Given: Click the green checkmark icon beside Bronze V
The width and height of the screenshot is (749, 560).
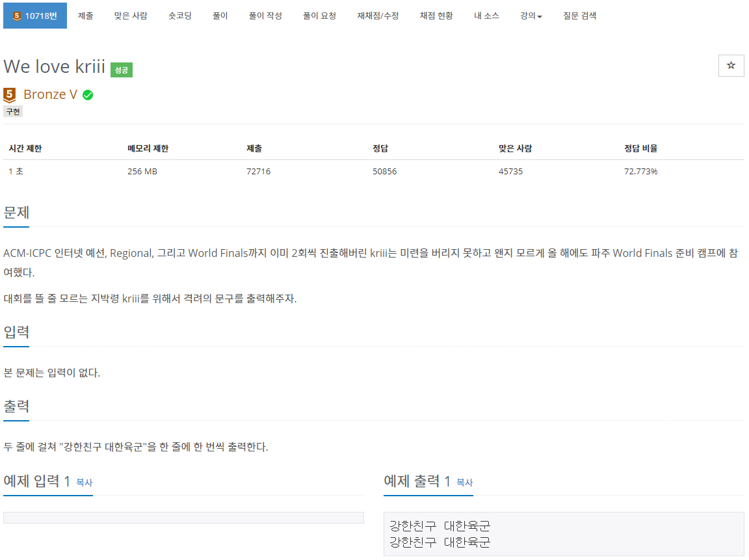Looking at the screenshot, I should (88, 95).
